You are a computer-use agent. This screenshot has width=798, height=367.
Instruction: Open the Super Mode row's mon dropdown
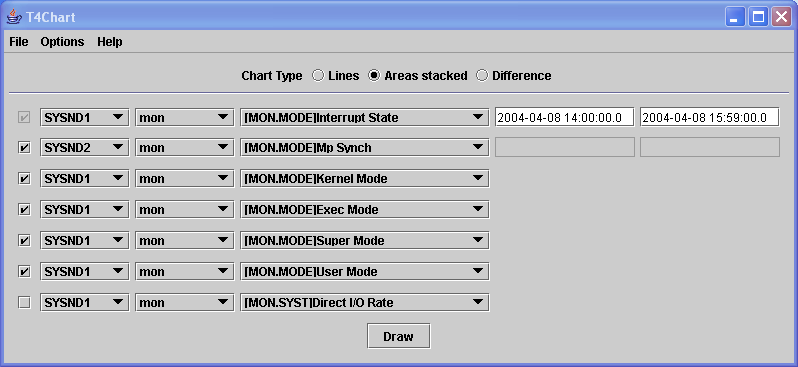click(x=184, y=241)
